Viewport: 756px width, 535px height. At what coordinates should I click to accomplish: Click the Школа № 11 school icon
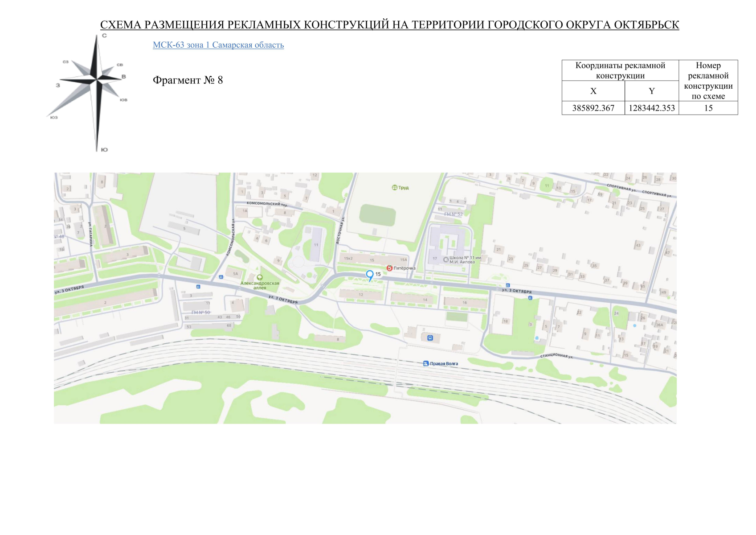tap(446, 259)
